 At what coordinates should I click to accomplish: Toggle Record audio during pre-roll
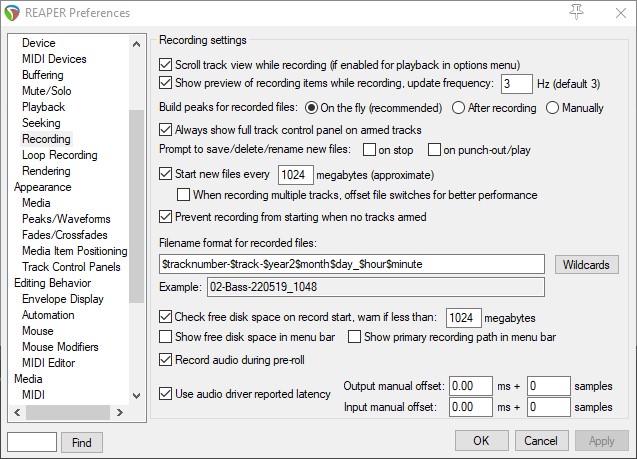click(165, 359)
